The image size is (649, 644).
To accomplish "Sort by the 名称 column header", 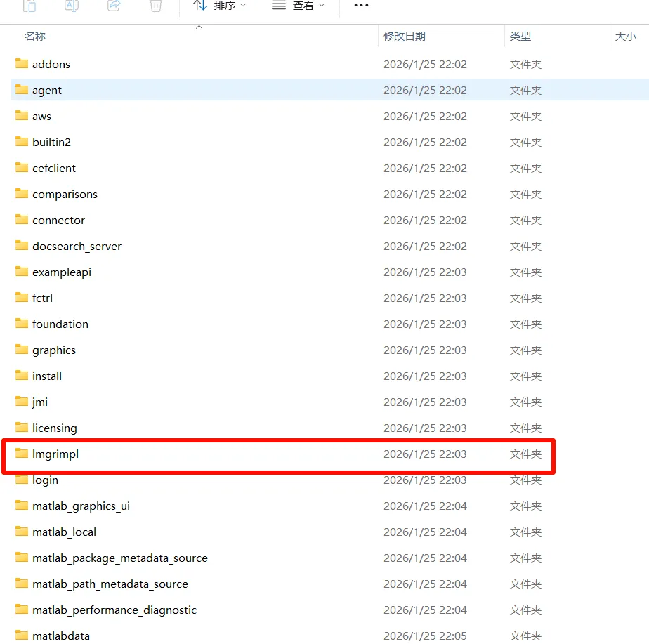I will click(x=35, y=37).
